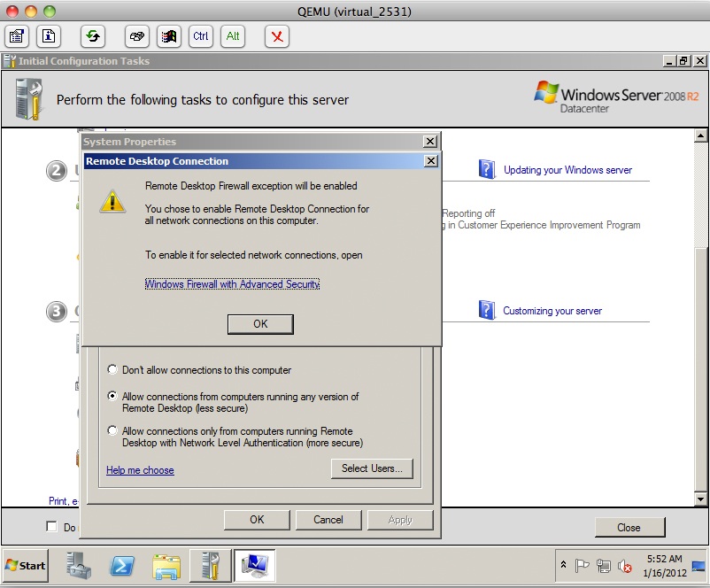Screen dimensions: 710x588
Task: Select Network Level Authentication only option
Action: point(112,430)
